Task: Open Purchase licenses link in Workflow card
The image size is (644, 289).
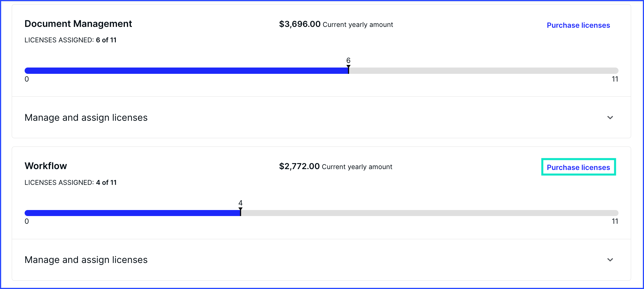Action: tap(578, 167)
